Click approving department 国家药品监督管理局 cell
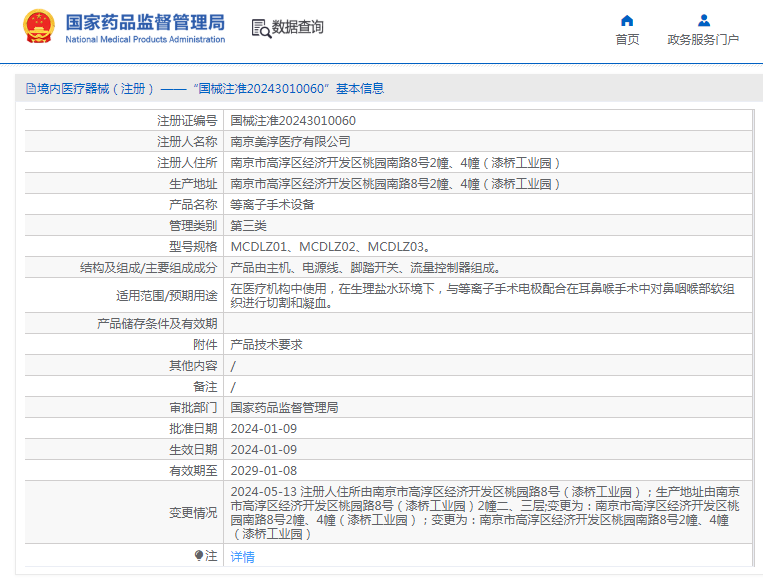The image size is (763, 581). point(284,408)
